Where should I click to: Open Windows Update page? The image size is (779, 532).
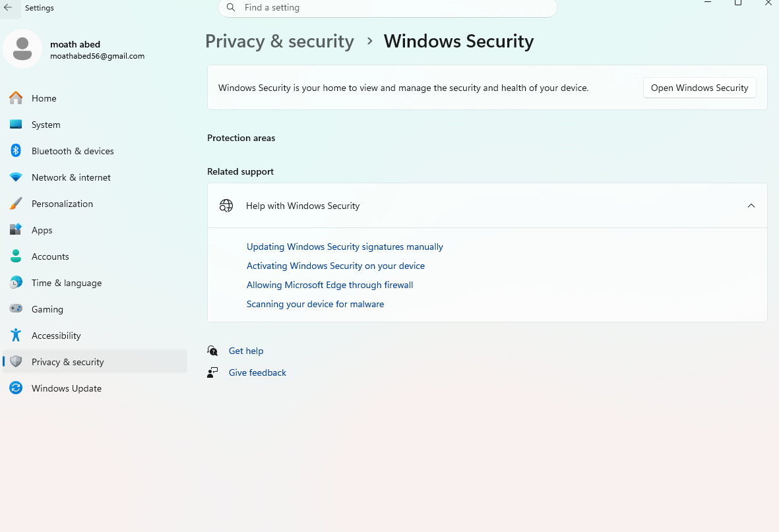(95, 388)
